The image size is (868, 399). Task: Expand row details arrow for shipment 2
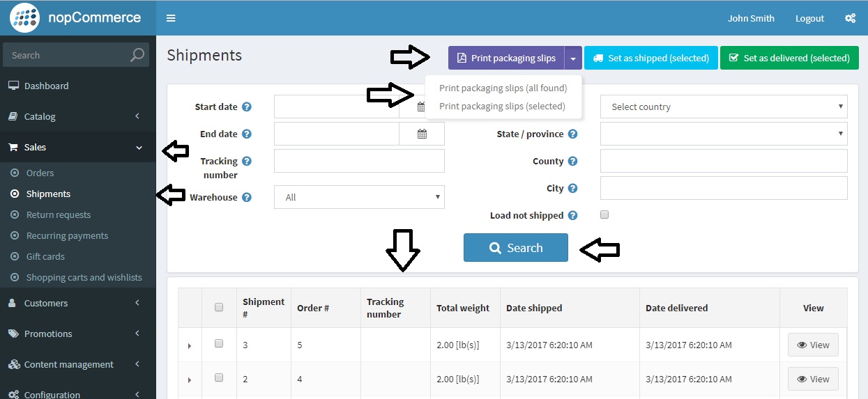point(190,380)
